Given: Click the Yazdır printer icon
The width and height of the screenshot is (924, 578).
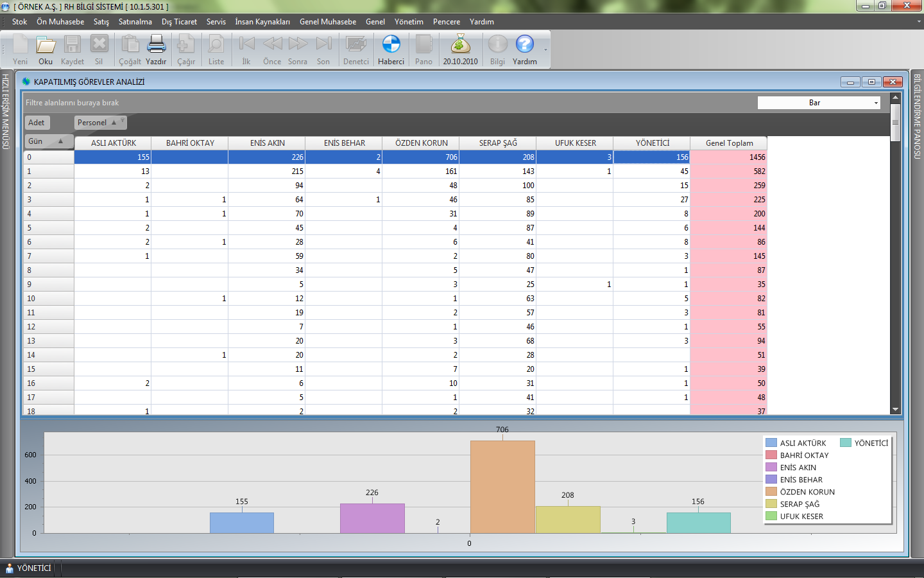Looking at the screenshot, I should coord(156,45).
